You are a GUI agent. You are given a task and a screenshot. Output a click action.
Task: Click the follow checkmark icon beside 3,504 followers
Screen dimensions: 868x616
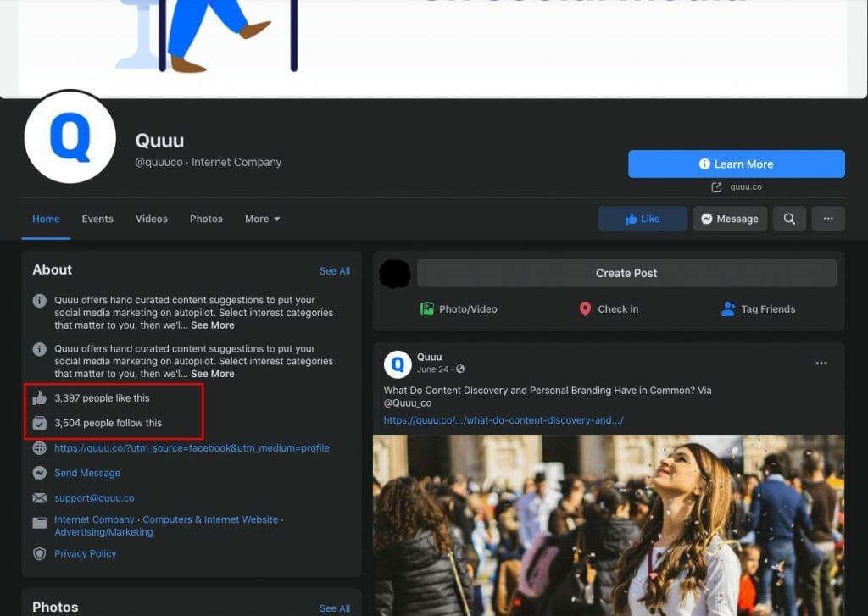coord(39,423)
